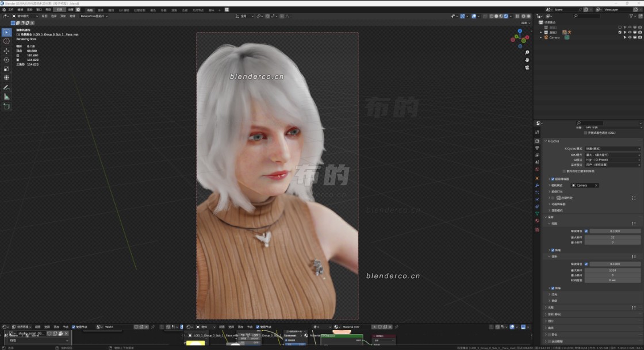
Task: Switch viewport shading to solid
Action: (497, 17)
